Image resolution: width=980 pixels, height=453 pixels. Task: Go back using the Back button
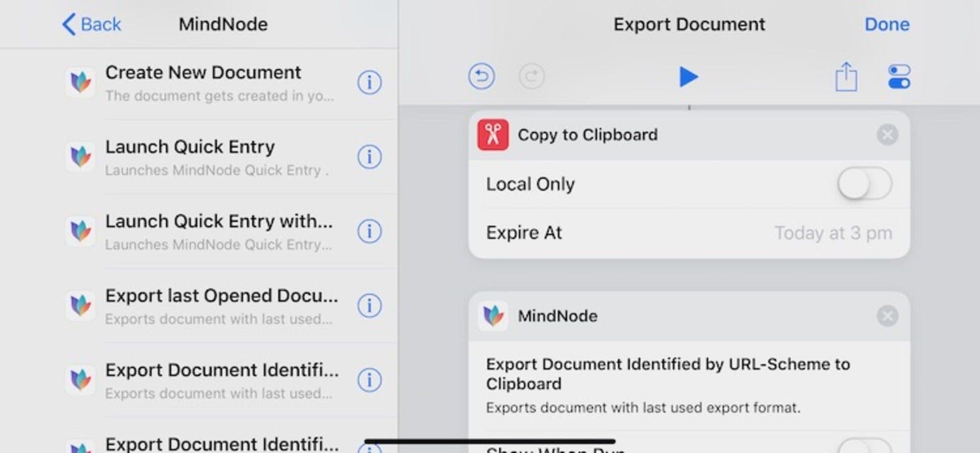point(91,24)
